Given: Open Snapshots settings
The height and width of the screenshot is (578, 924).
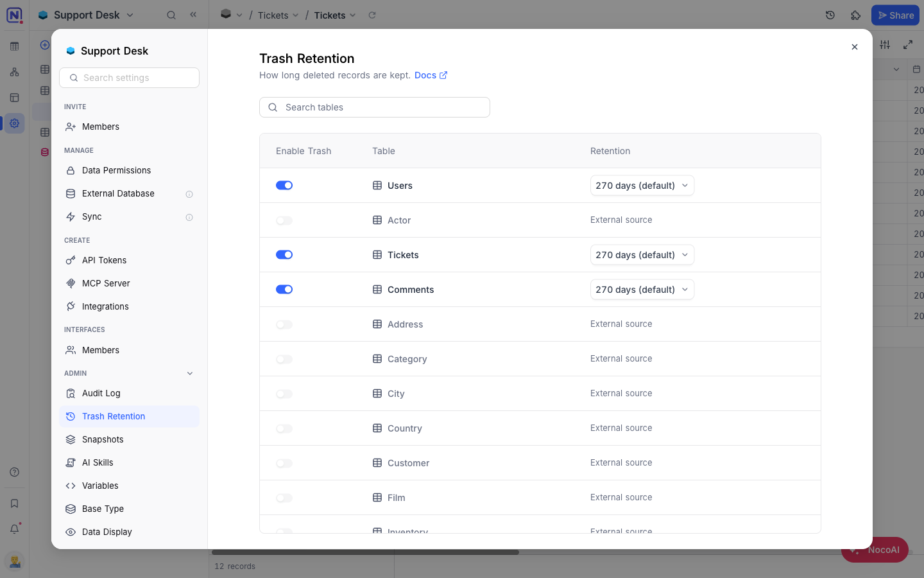Looking at the screenshot, I should tap(129, 439).
